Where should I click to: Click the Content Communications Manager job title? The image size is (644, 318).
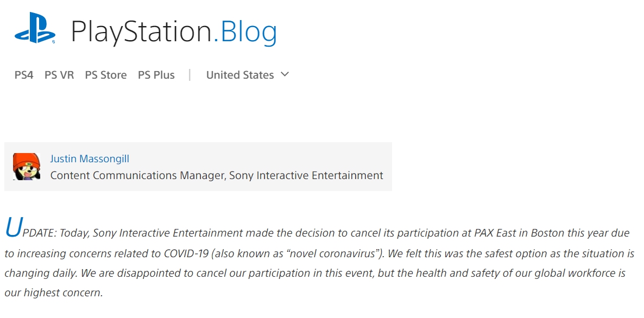pos(137,176)
